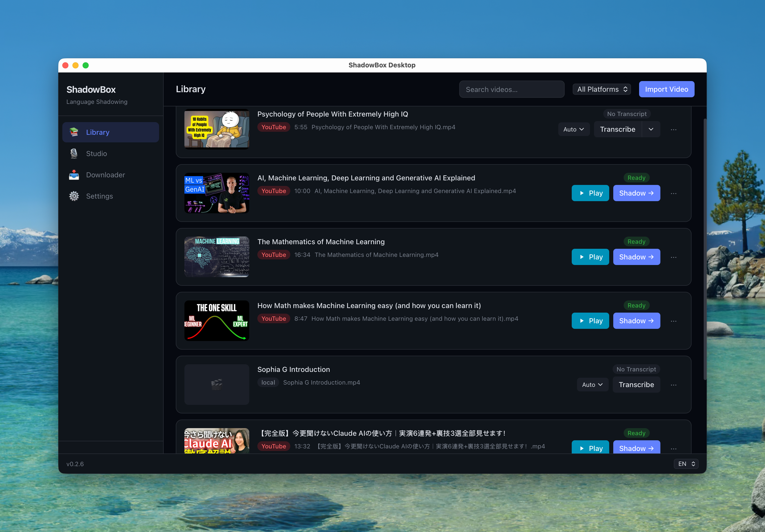
Task: Click the Library books icon in sidebar
Action: click(x=74, y=132)
